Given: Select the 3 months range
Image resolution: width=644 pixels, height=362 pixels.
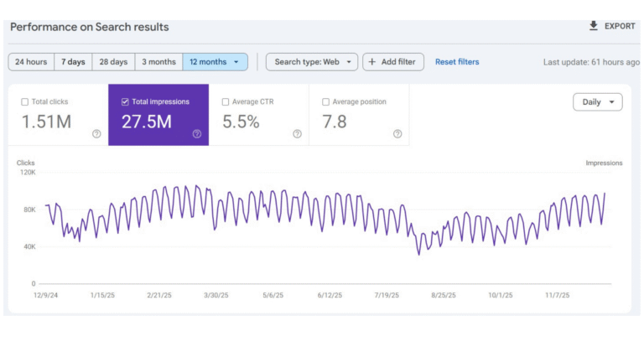Looking at the screenshot, I should point(158,62).
